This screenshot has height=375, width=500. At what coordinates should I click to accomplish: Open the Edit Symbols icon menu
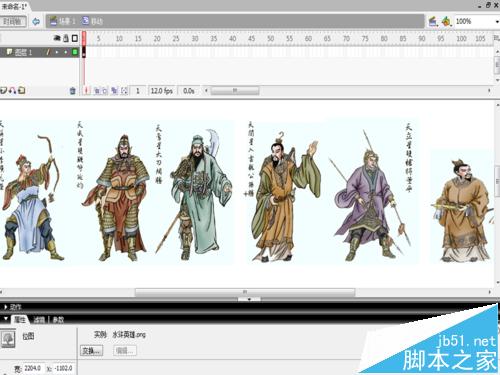446,22
